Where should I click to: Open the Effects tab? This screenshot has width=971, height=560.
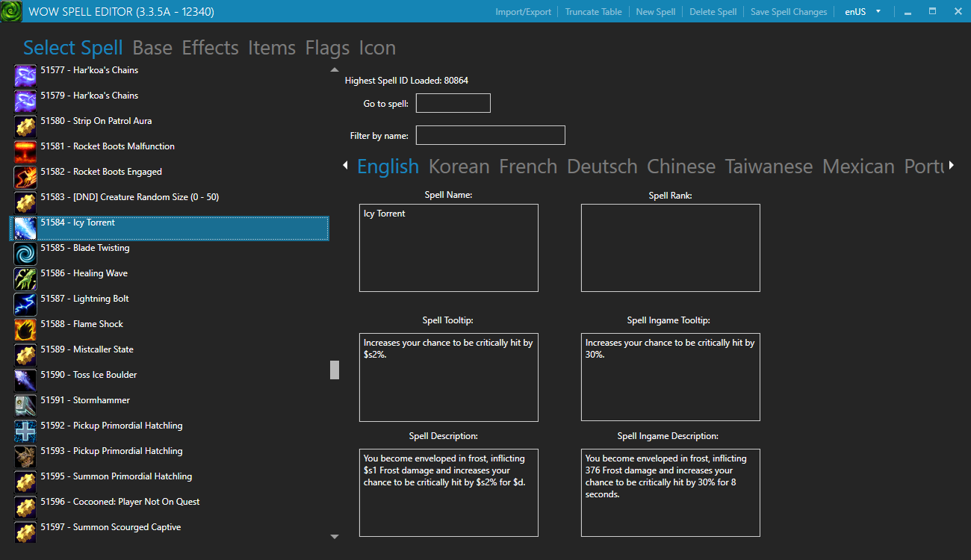[211, 48]
